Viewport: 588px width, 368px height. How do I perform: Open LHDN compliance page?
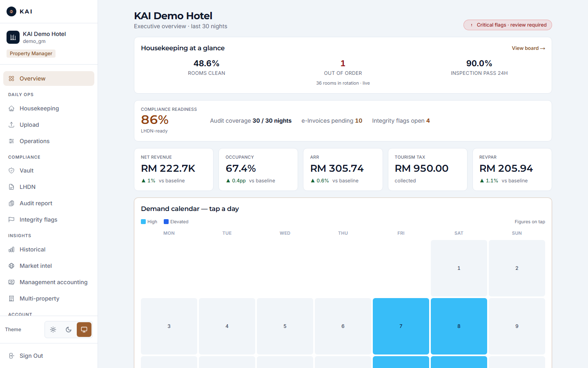point(49,187)
